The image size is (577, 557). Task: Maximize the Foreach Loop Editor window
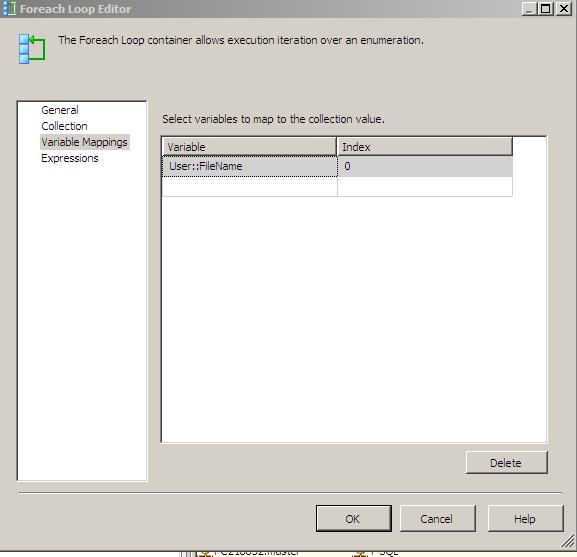pyautogui.click(x=545, y=9)
